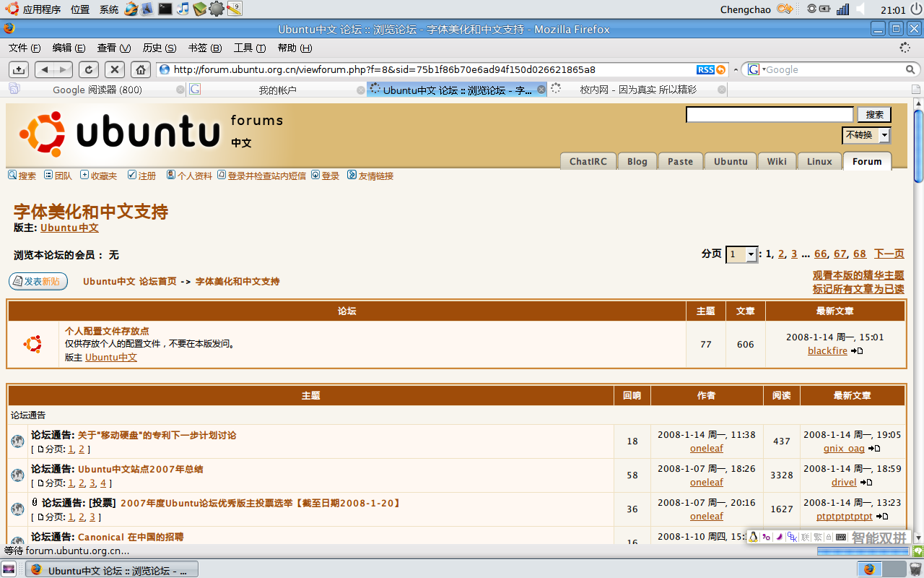Click the power/shutdown icon in the top panel
Viewport: 924px width, 578px height.
click(x=915, y=9)
